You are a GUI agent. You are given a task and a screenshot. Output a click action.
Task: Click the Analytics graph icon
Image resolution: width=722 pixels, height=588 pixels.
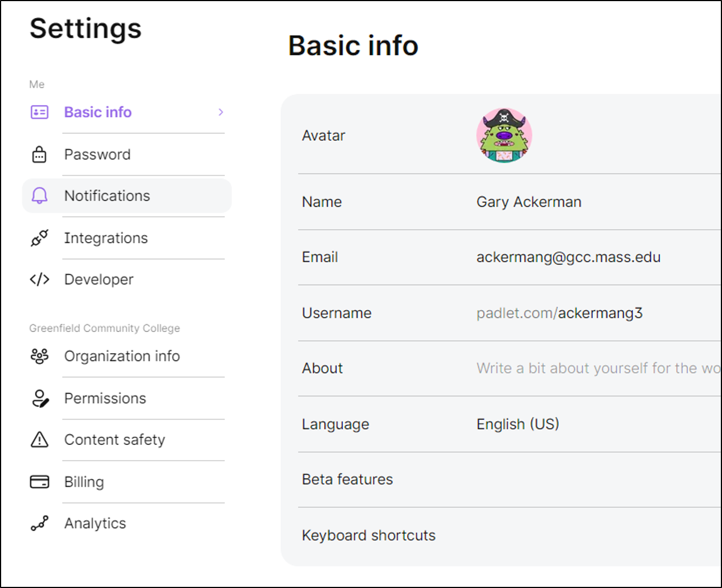(38, 523)
